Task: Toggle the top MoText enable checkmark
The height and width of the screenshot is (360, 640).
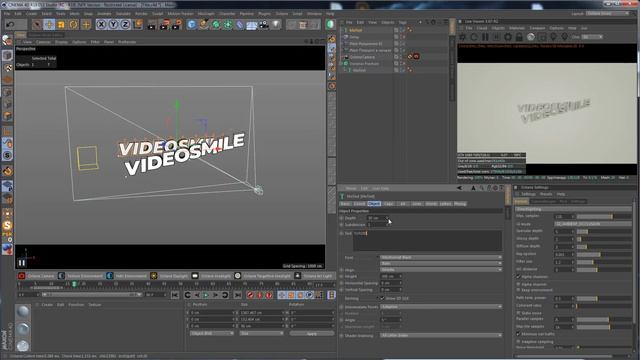Action: 403,30
